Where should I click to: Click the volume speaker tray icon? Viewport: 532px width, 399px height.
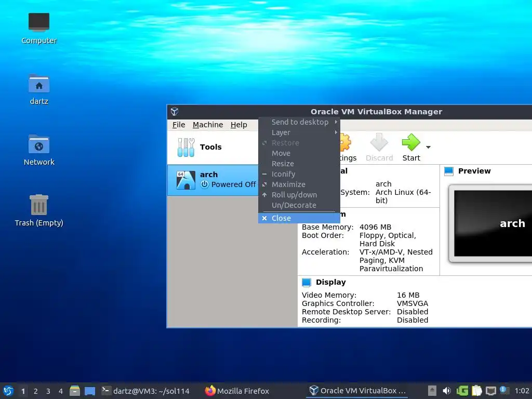click(446, 391)
